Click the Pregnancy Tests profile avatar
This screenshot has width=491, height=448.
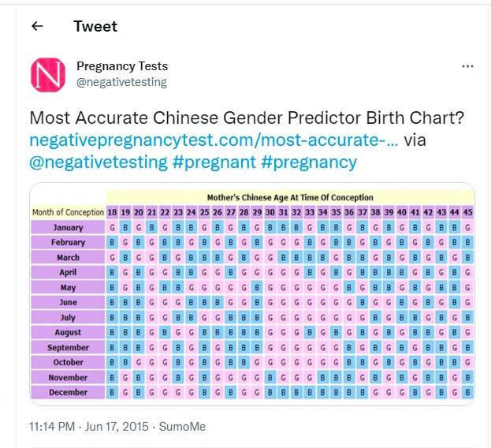47,74
